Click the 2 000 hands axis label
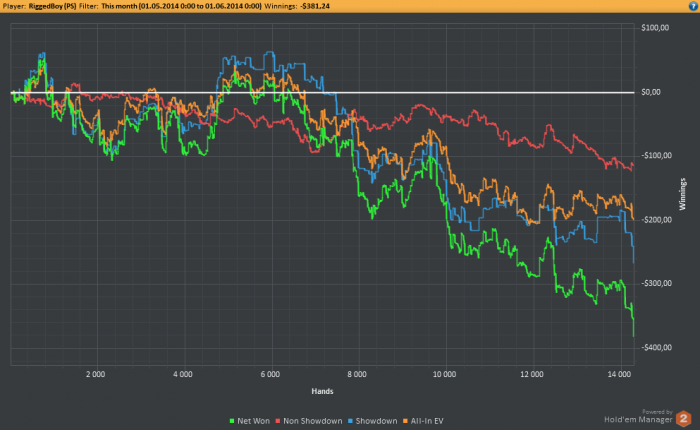This screenshot has width=700, height=430. [96, 374]
